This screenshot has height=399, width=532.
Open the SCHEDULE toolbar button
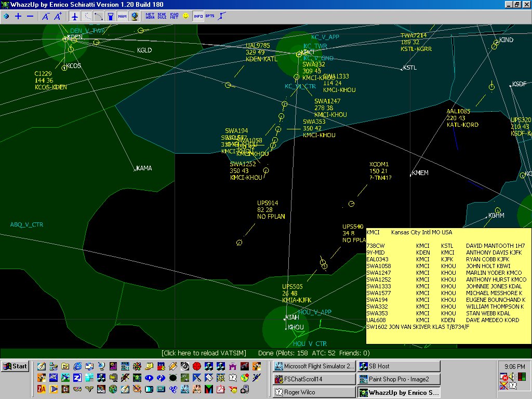click(162, 16)
